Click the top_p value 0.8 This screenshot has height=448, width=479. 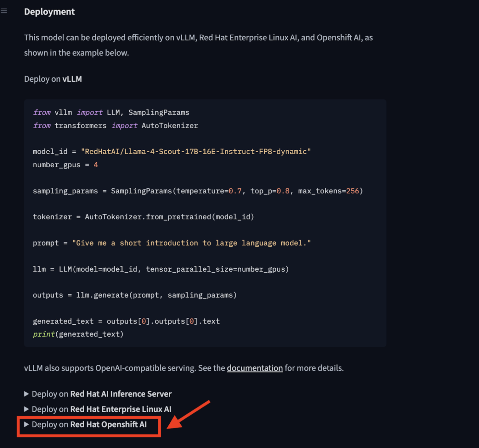(x=283, y=191)
